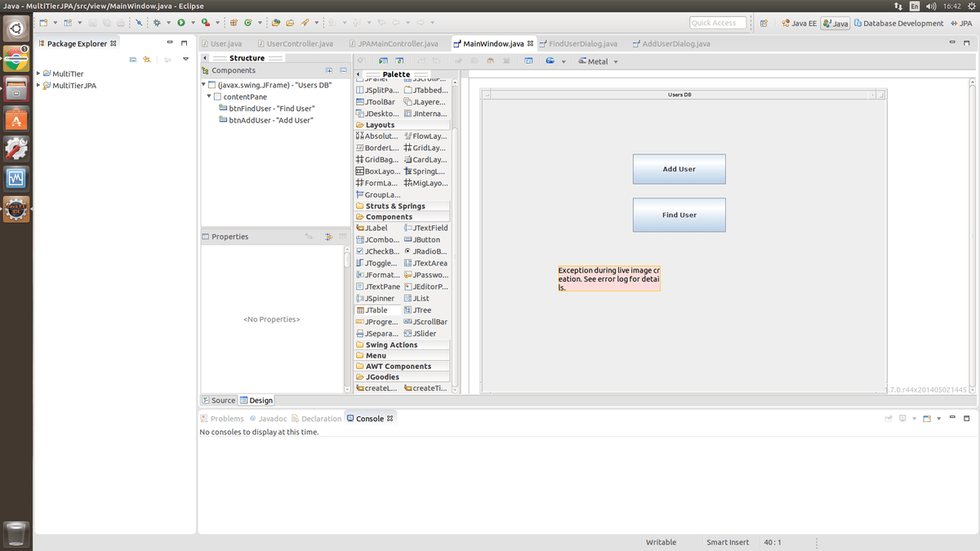Select JToolBar in the Palette
This screenshot has width=980, height=551.
[377, 102]
